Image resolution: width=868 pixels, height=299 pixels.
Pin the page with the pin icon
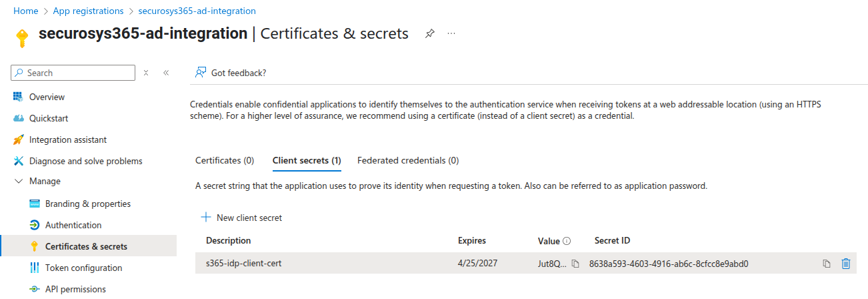coord(430,34)
